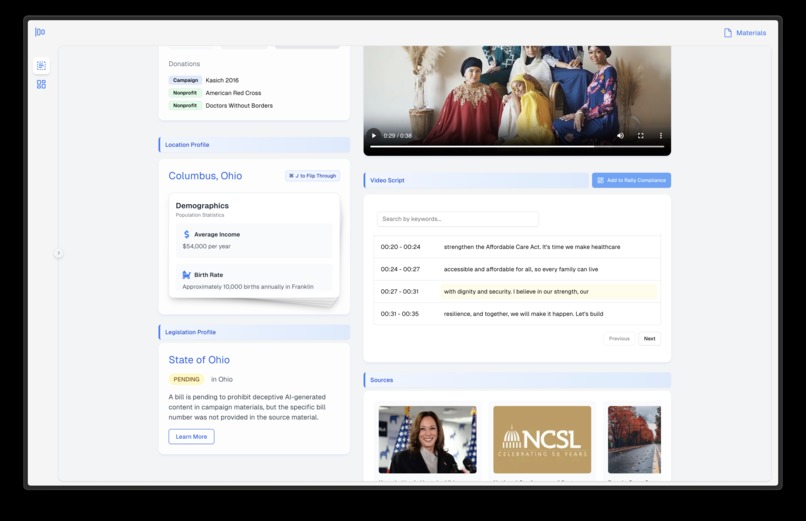Select script row 00:31 - 00:35
The height and width of the screenshot is (521, 806).
tap(517, 313)
